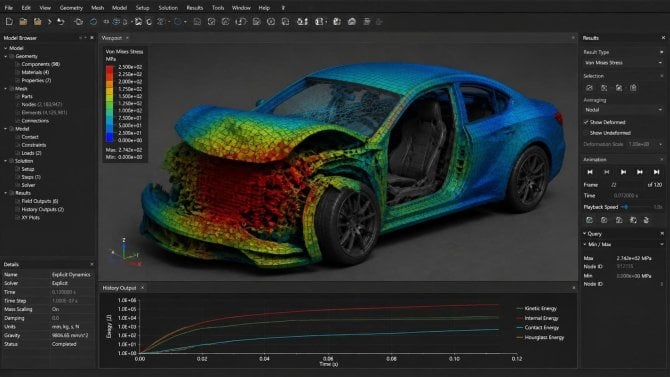Select History Outputs (2) in tree

click(x=43, y=209)
